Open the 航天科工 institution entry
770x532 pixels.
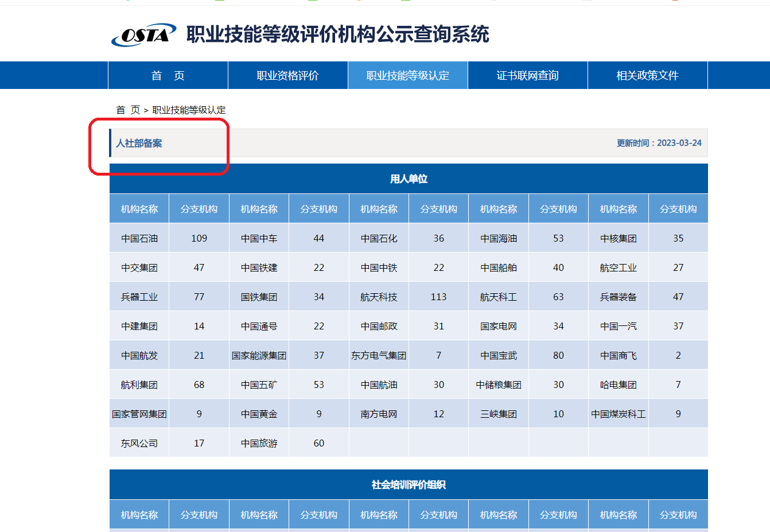499,297
